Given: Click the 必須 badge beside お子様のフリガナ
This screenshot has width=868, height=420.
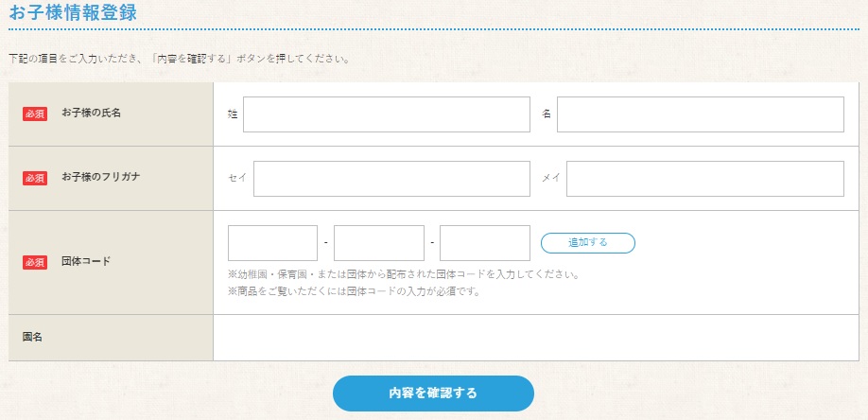Looking at the screenshot, I should [x=35, y=178].
